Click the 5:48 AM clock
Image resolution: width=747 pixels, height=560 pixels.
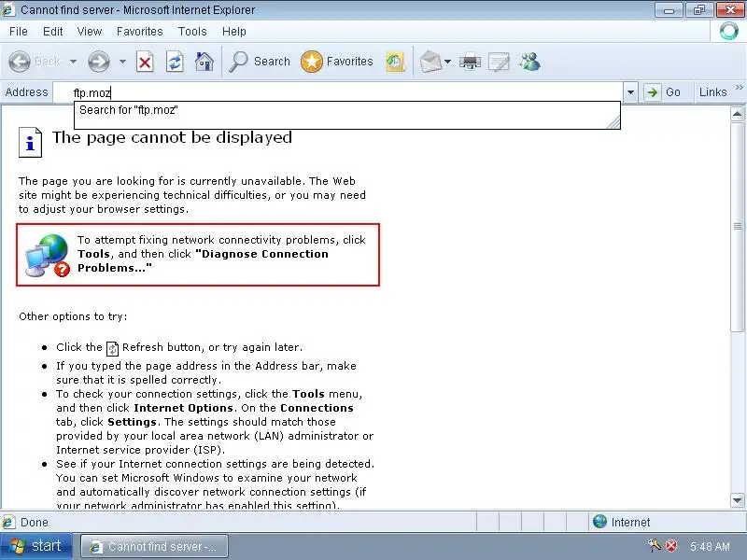(x=710, y=546)
